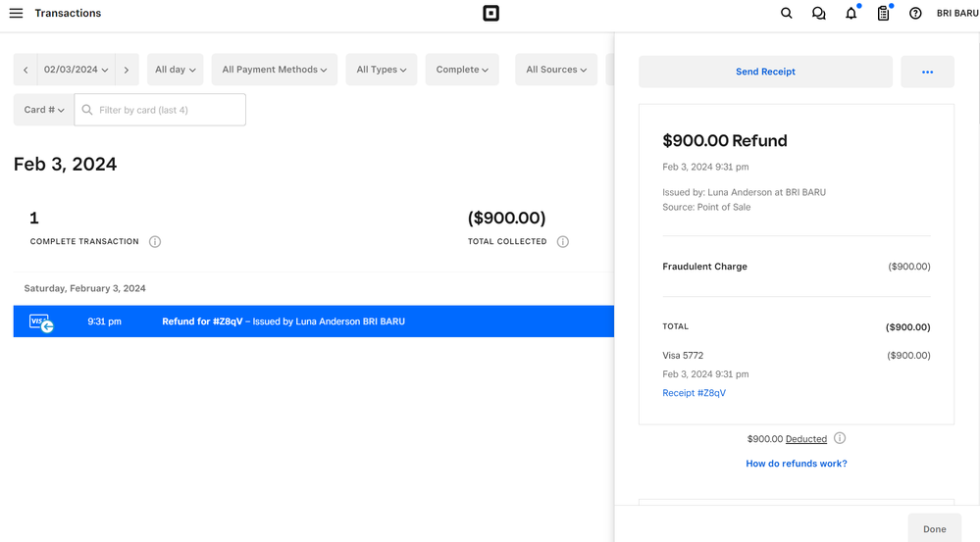Show info about Complete Transaction count
The height and width of the screenshot is (542, 980).
[155, 242]
